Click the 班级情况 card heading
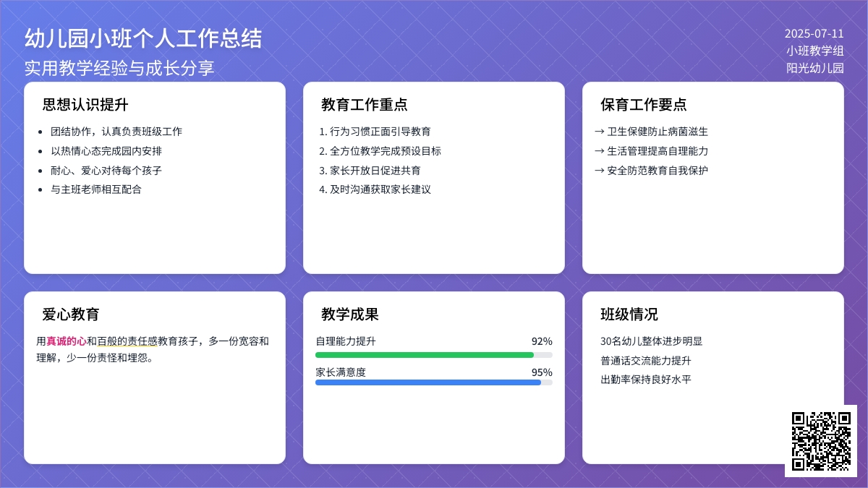The width and height of the screenshot is (868, 488). [x=629, y=314]
